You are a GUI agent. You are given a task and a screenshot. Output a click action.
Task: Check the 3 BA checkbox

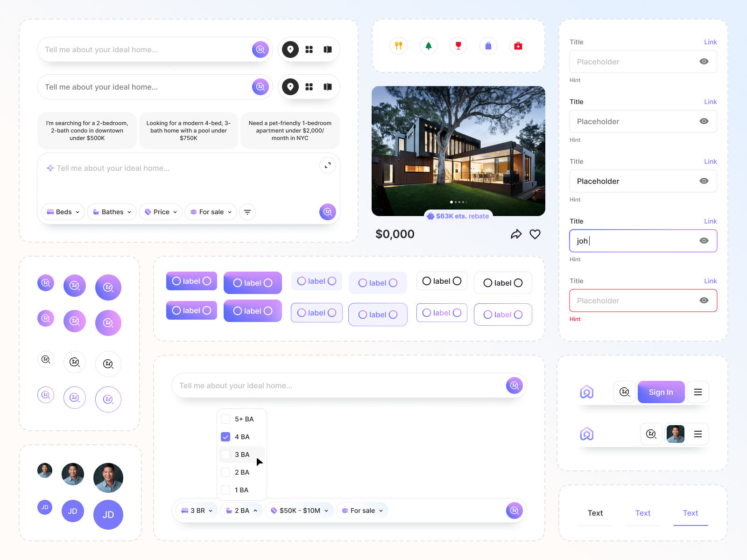pos(226,455)
